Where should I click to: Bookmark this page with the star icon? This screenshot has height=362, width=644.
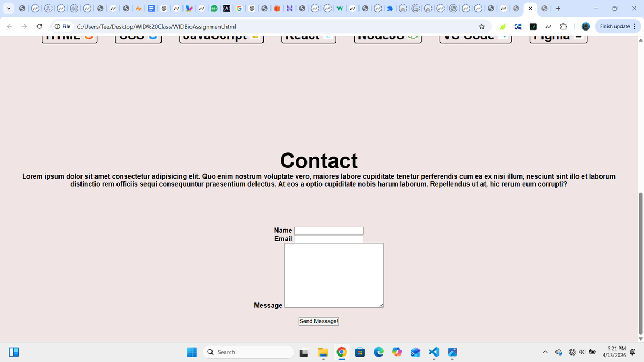(x=481, y=26)
